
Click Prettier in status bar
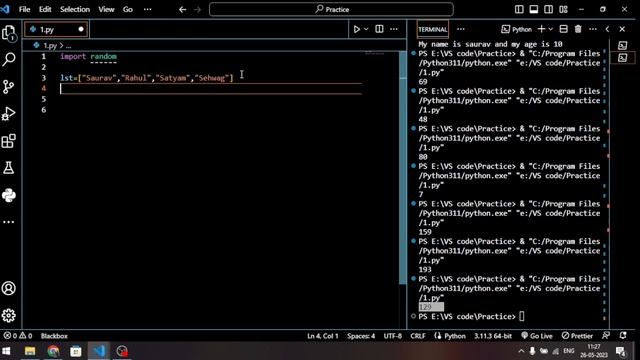(x=577, y=336)
